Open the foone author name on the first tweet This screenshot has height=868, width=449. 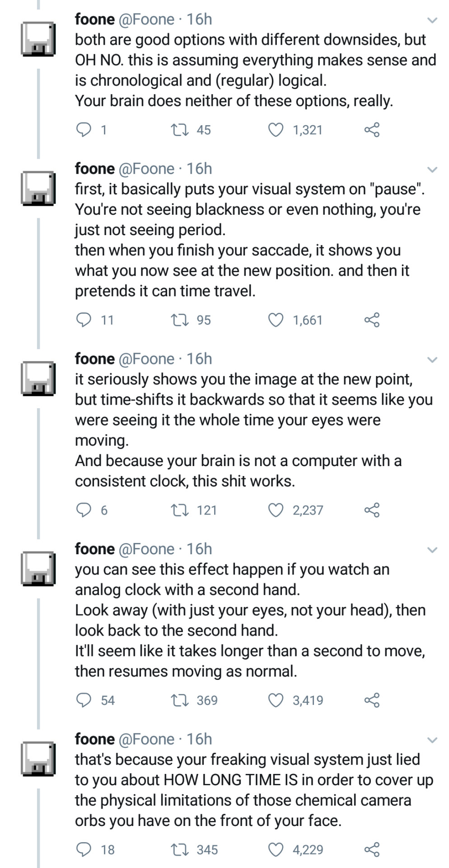tap(95, 19)
